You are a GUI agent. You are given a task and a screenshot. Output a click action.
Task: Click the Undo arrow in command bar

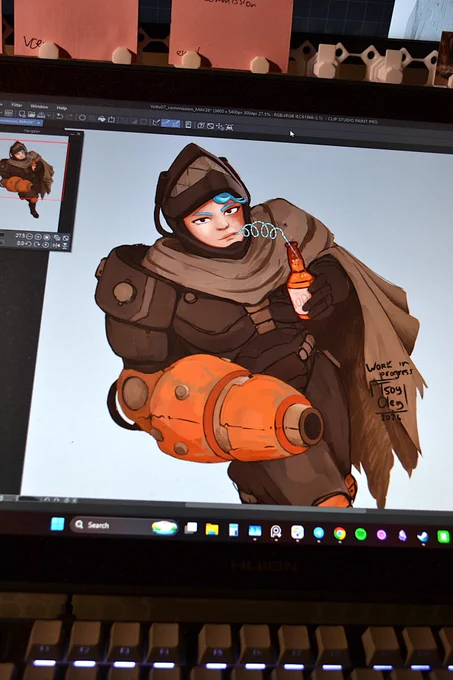coord(60,116)
